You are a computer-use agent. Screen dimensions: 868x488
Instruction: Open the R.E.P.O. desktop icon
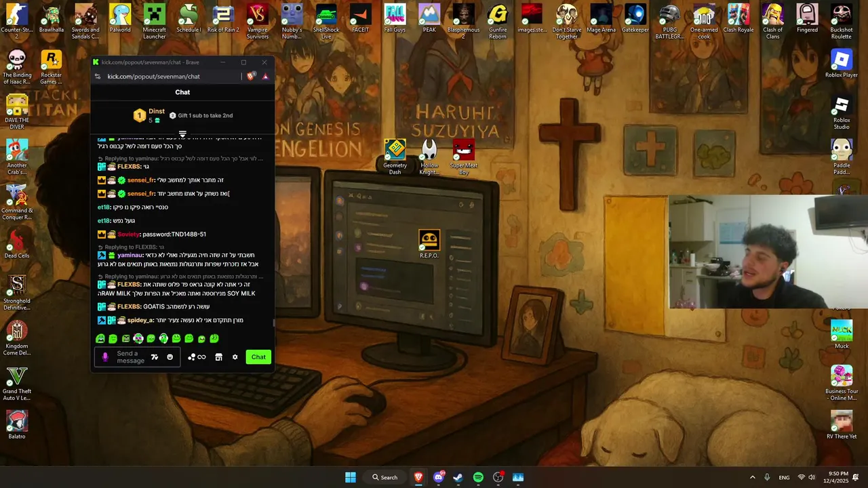pyautogui.click(x=429, y=244)
